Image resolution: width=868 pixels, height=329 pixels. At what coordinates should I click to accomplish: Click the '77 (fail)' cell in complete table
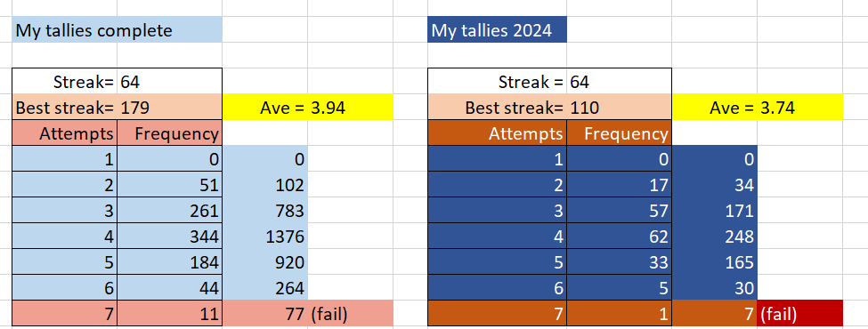[308, 314]
